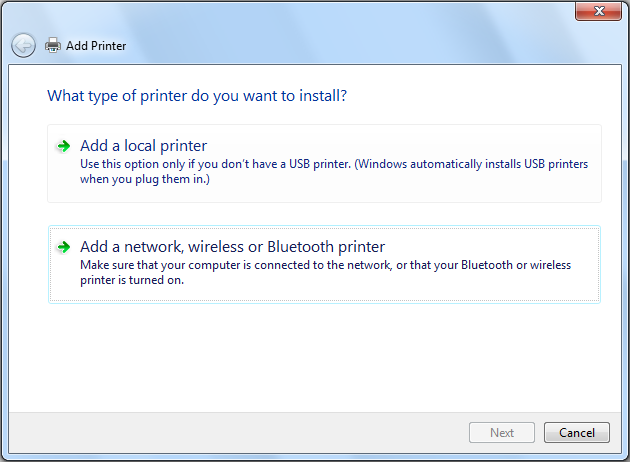Click the green arrow beside network printer option
This screenshot has width=630, height=462.
pos(63,247)
